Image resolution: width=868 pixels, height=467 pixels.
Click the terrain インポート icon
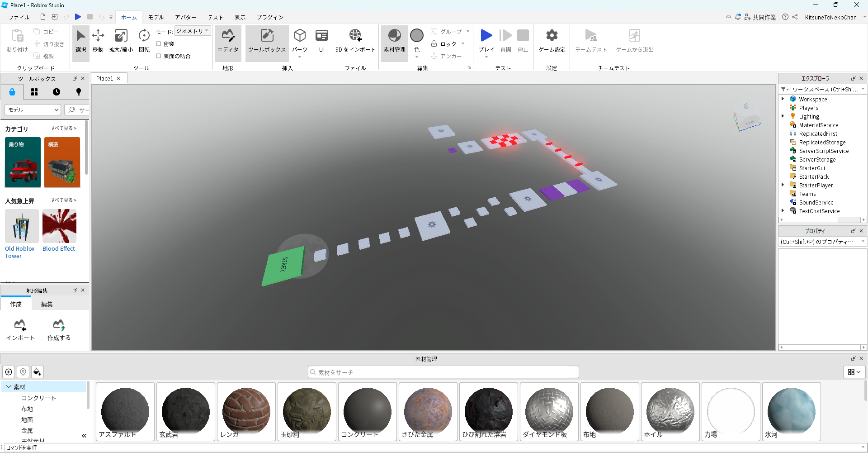(20, 325)
